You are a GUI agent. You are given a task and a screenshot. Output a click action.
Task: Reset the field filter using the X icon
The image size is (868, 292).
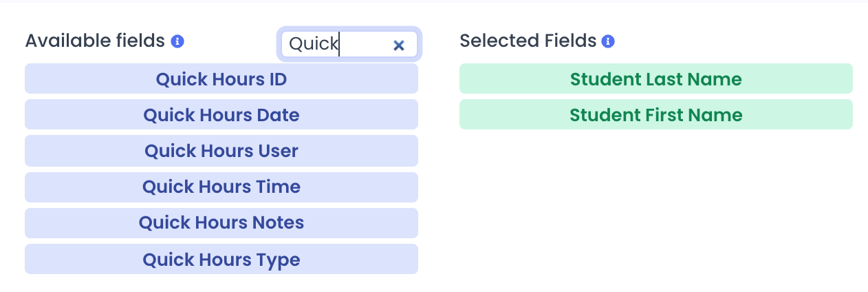[398, 45]
